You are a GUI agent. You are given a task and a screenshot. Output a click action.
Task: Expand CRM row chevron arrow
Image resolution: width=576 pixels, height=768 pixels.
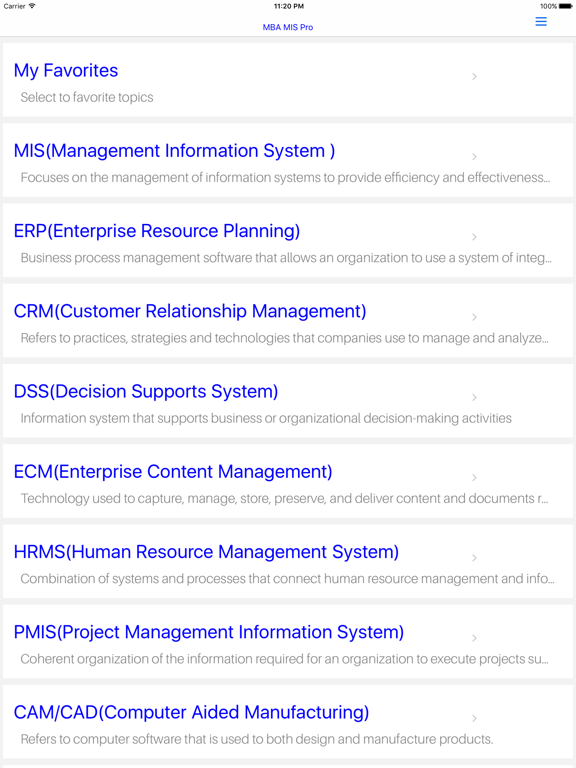click(474, 317)
